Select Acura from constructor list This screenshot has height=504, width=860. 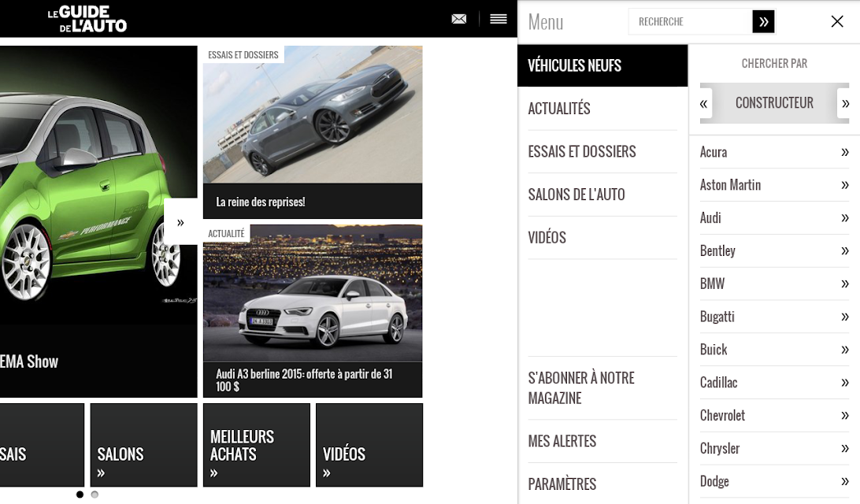tap(713, 152)
